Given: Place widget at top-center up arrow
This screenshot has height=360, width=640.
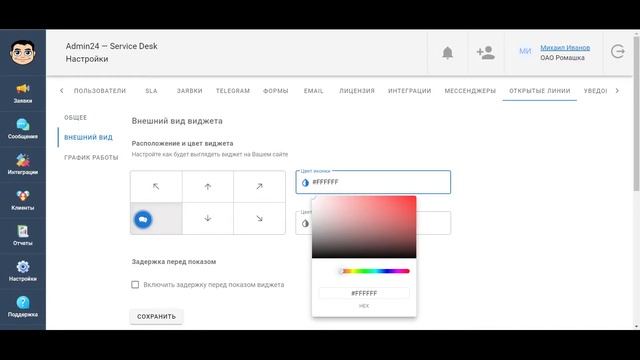Looking at the screenshot, I should [x=208, y=187].
